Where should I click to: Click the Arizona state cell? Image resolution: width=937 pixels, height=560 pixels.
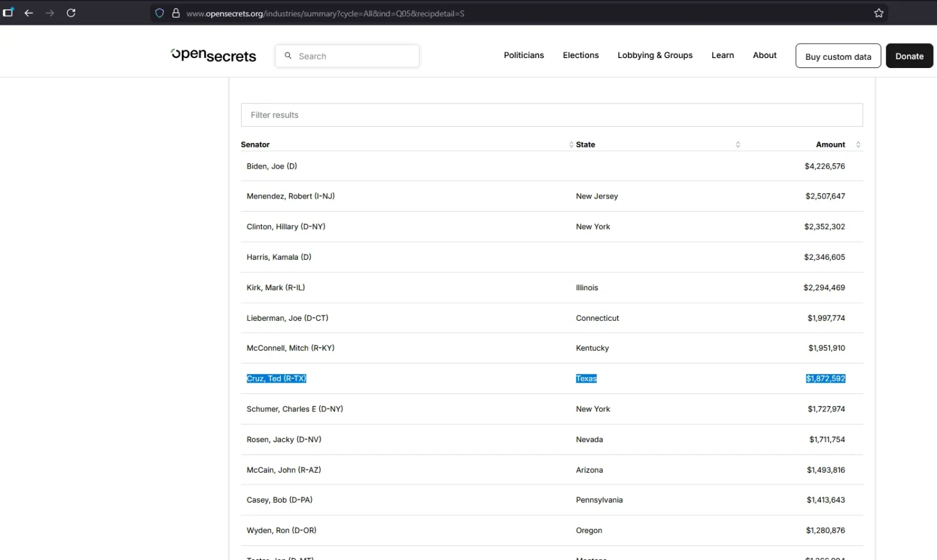(589, 470)
